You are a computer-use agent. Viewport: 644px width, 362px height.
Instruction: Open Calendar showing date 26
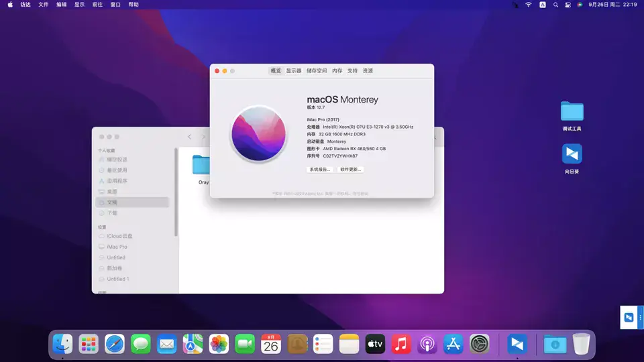271,344
